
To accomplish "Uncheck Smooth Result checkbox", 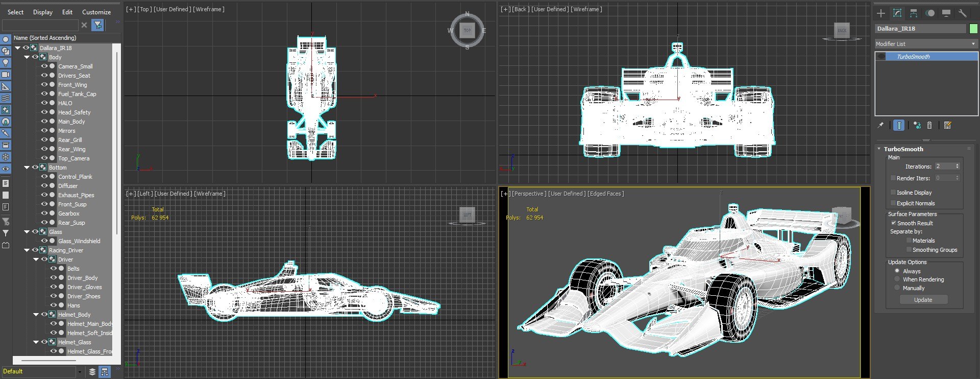I will click(893, 223).
